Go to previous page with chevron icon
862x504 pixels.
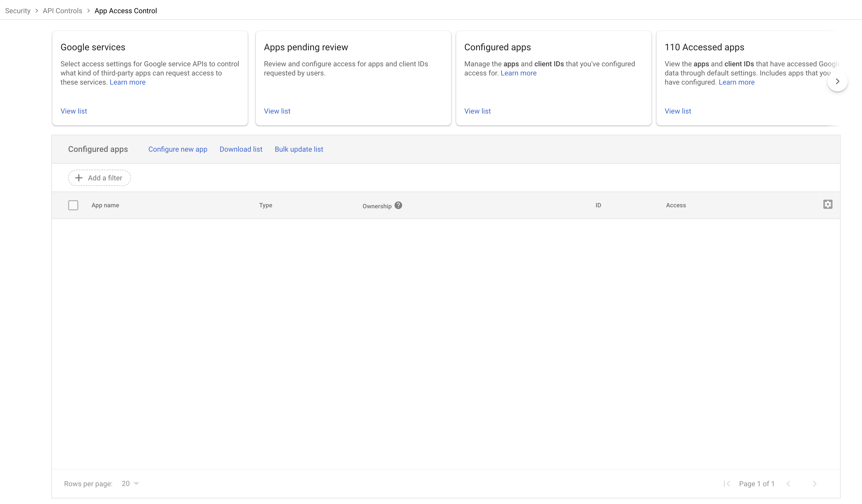click(x=788, y=484)
